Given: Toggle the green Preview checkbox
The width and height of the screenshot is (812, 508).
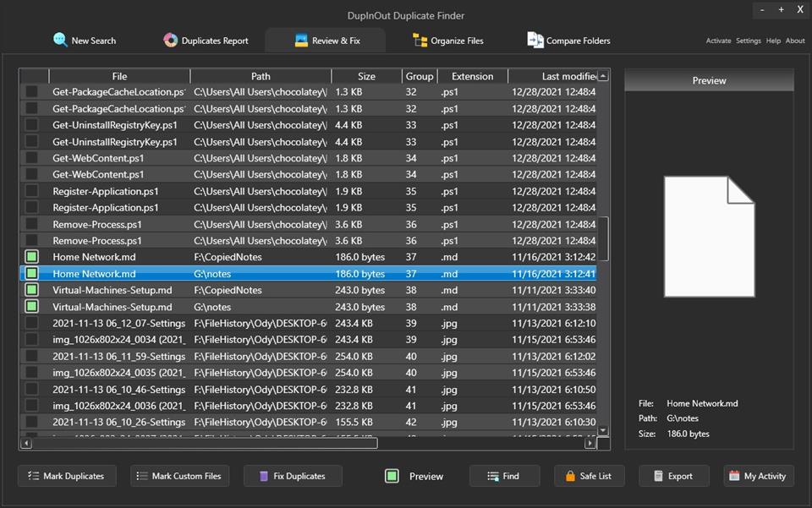Looking at the screenshot, I should [392, 476].
